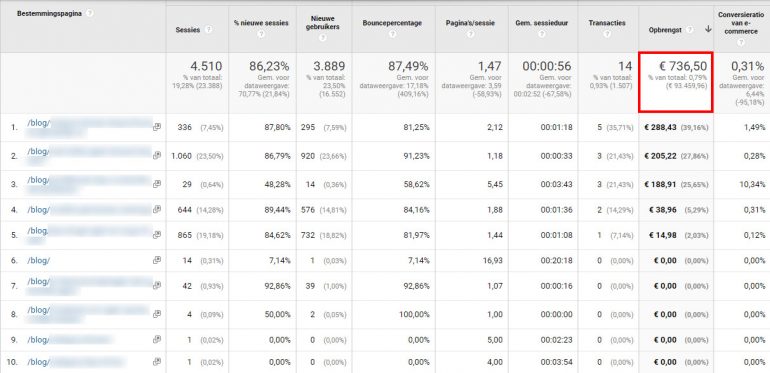
Task: Click help icon under Transacties header
Action: (607, 34)
